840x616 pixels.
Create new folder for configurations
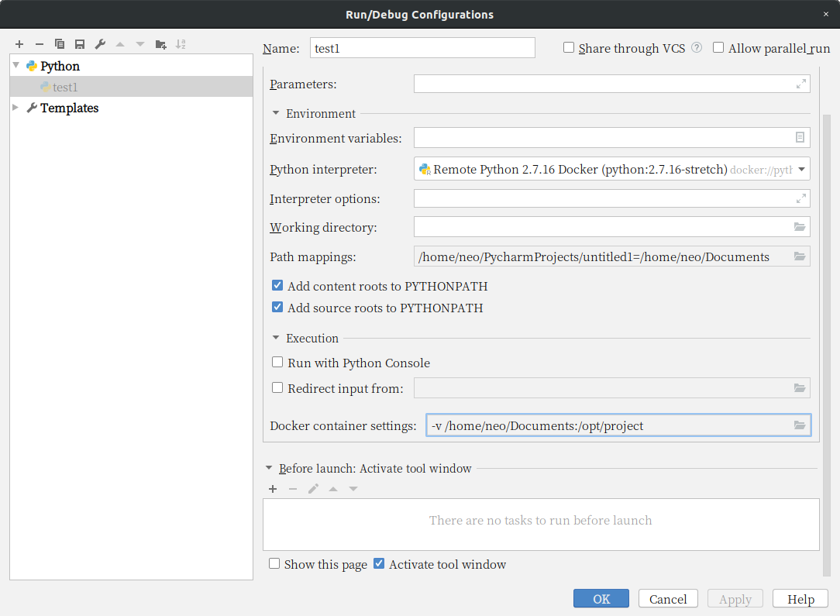pyautogui.click(x=160, y=44)
